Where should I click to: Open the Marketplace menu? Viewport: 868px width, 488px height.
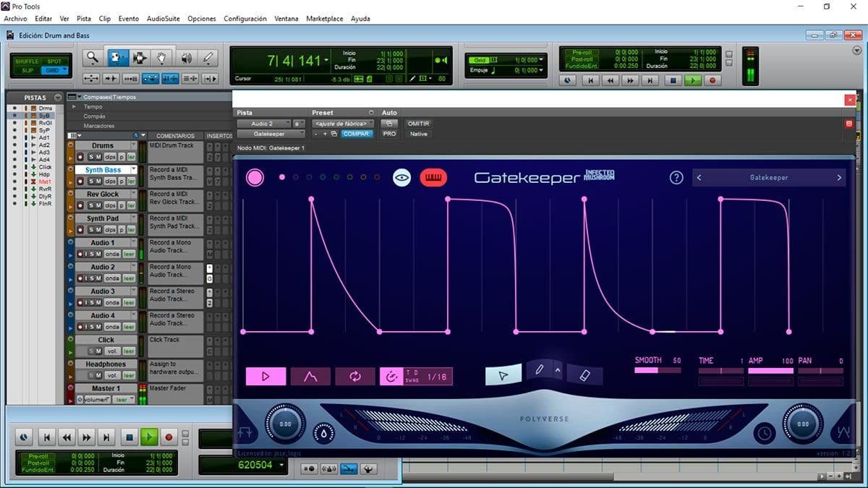point(325,19)
